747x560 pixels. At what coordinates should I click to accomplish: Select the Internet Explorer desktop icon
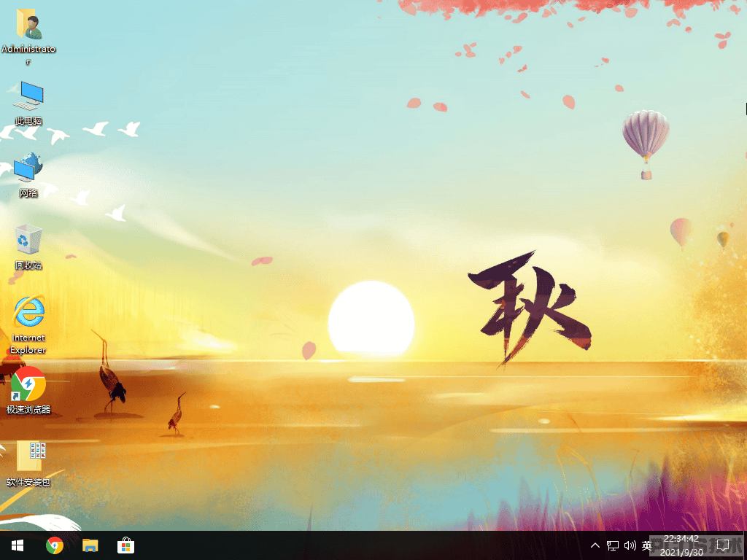click(x=28, y=325)
